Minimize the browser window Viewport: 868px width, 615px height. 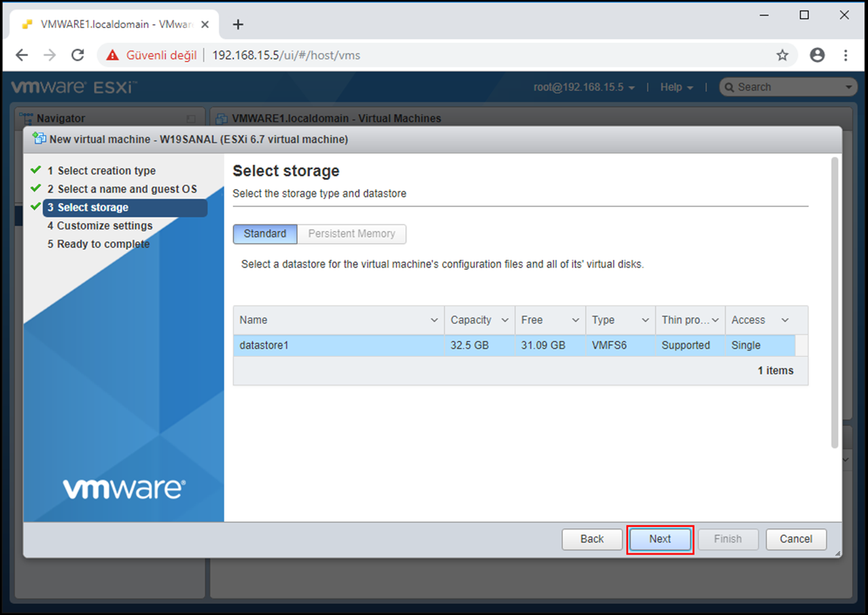pyautogui.click(x=764, y=15)
